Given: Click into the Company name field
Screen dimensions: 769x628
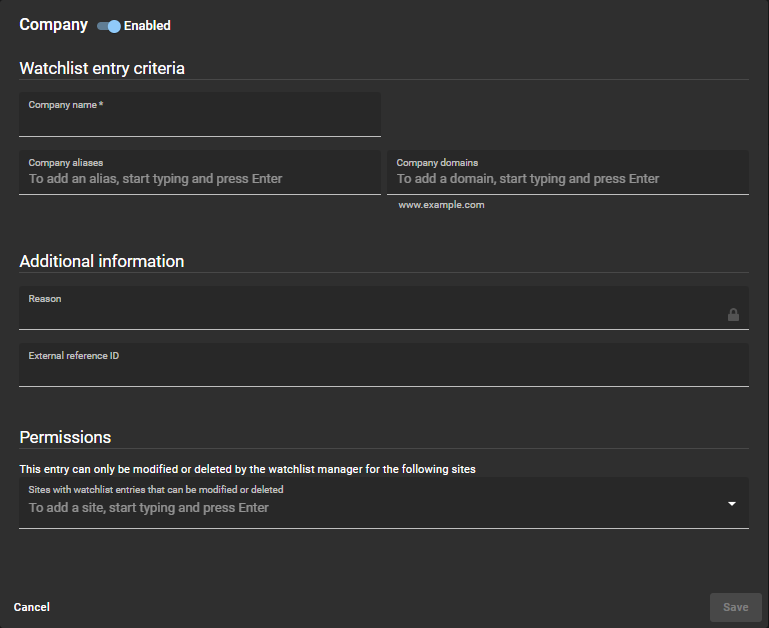Looking at the screenshot, I should (x=199, y=121).
